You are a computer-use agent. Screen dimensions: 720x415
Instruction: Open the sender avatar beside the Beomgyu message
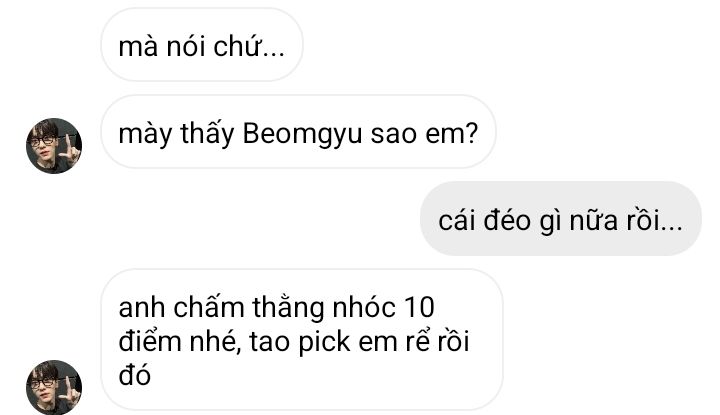click(54, 146)
